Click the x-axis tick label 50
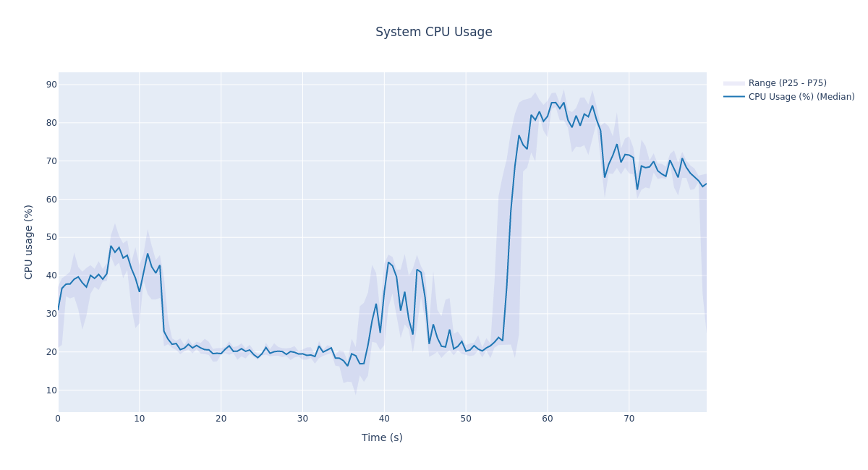The width and height of the screenshot is (868, 470). coord(466,419)
